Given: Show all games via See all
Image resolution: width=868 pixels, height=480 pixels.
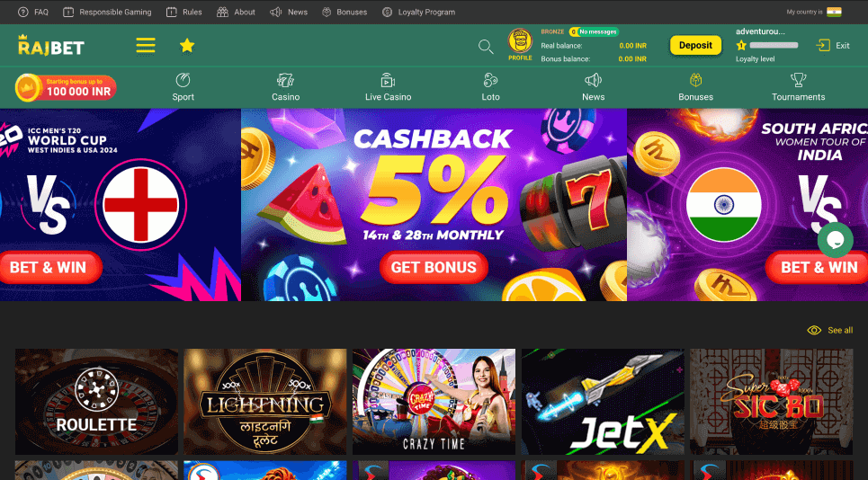Looking at the screenshot, I should (830, 330).
